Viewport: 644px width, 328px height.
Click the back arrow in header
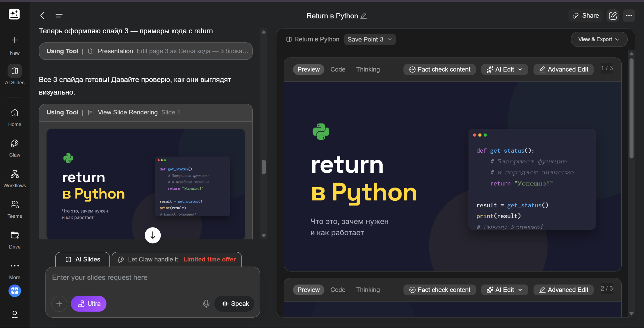point(42,16)
